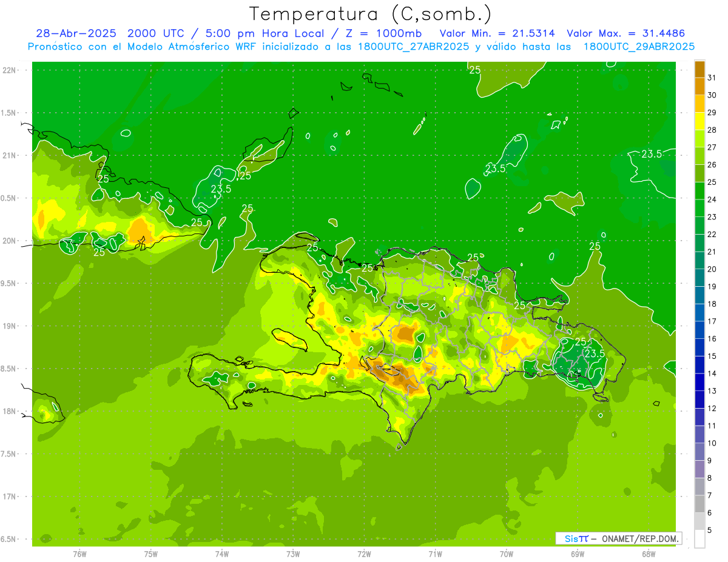Click the "74W" longitude axis label
This screenshot has height=562, width=728.
click(221, 554)
